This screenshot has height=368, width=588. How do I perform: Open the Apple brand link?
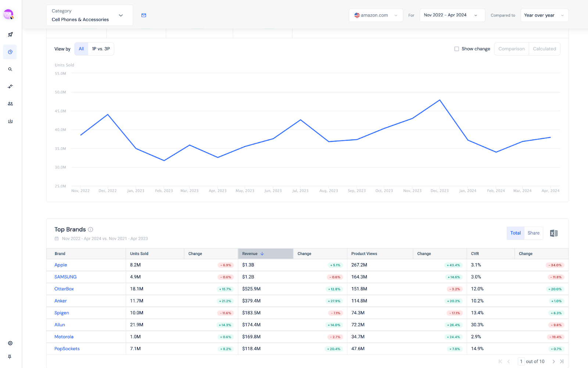[x=60, y=265]
